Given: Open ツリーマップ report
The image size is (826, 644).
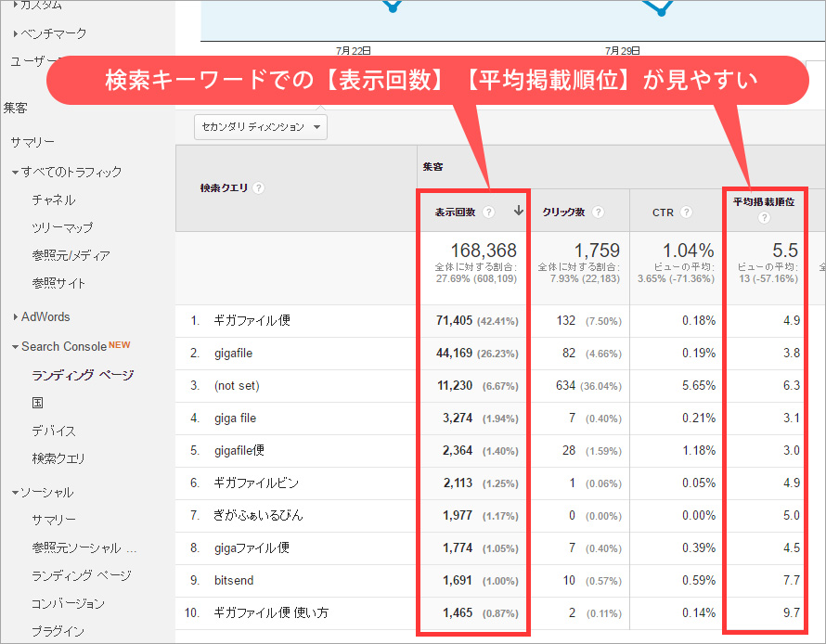Looking at the screenshot, I should click(63, 227).
